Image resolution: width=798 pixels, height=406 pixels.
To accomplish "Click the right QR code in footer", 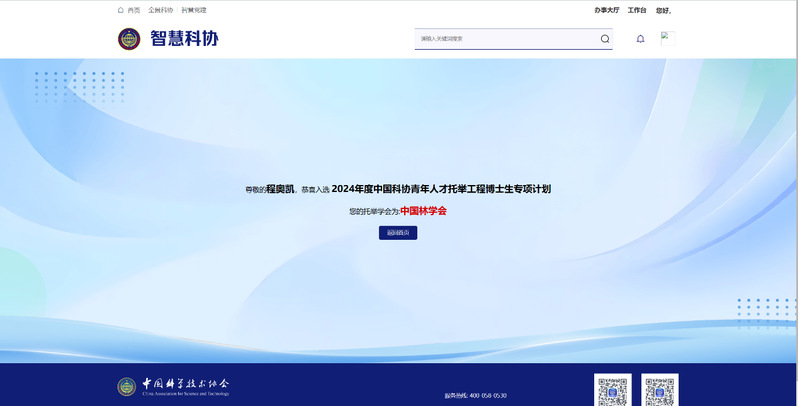I will click(x=660, y=391).
